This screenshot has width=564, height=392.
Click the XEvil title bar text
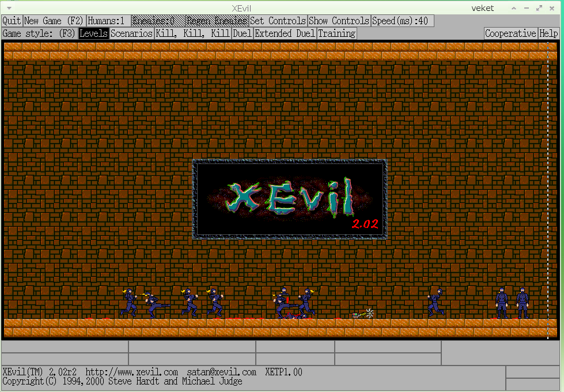pos(241,8)
